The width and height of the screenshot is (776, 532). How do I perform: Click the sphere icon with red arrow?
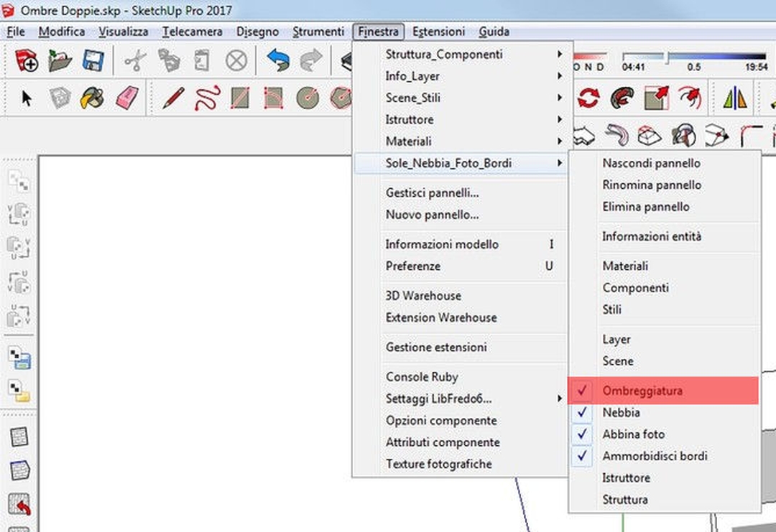tap(684, 135)
